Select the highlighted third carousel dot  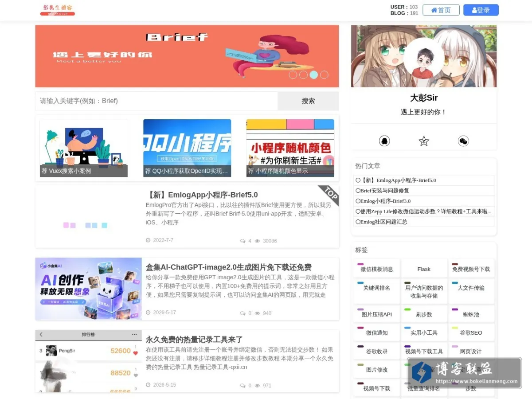313,75
